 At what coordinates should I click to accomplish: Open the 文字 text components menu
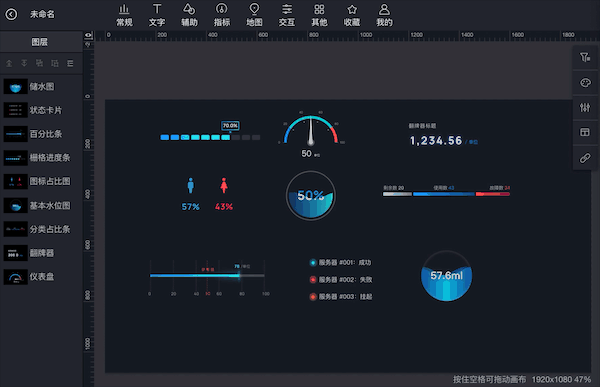(157, 15)
